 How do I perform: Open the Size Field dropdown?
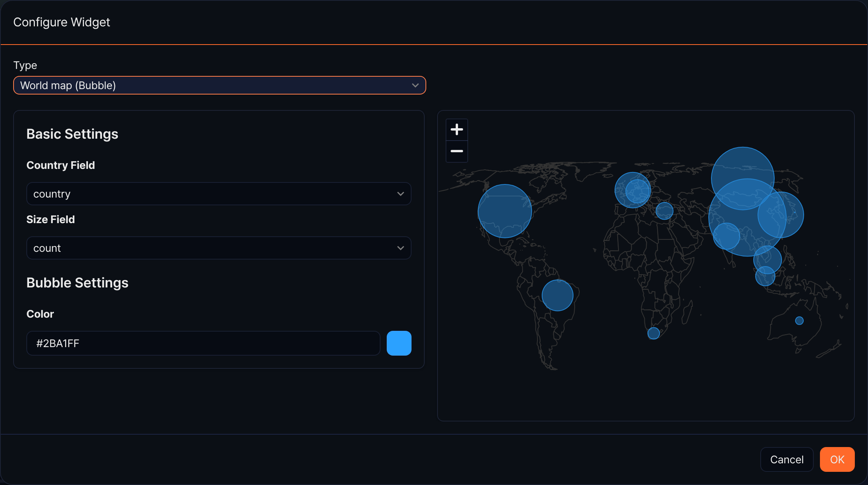219,248
